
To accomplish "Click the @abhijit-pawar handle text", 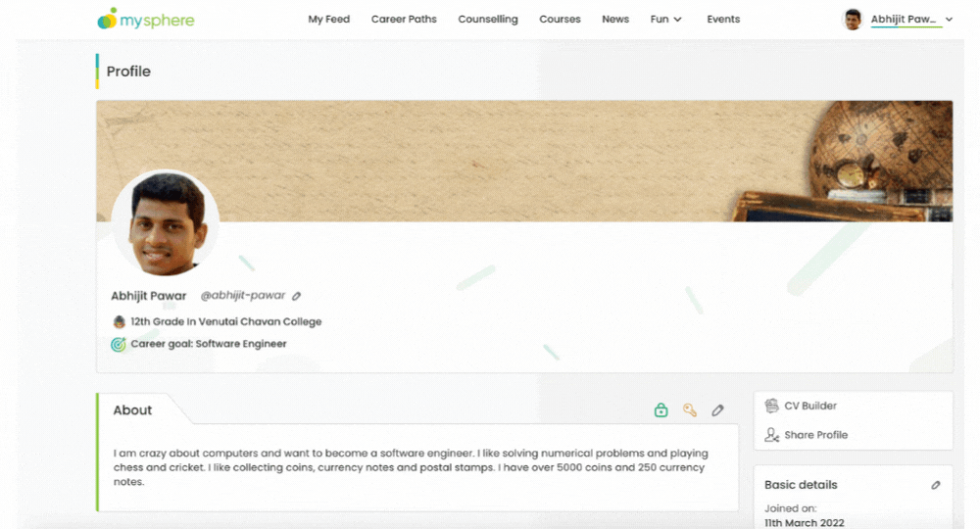I will coord(242,296).
